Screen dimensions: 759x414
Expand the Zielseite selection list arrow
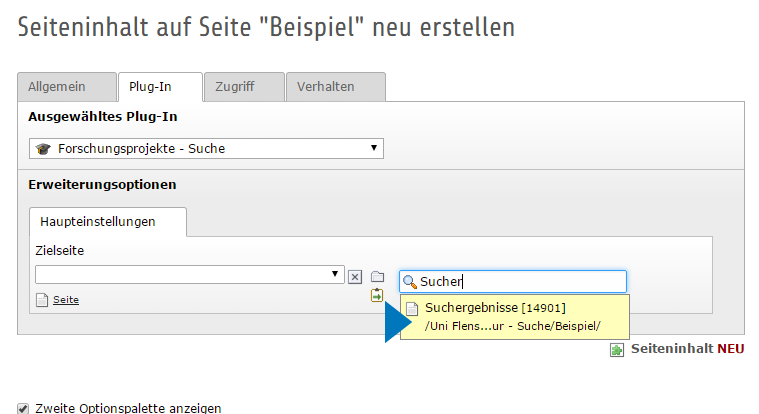334,273
